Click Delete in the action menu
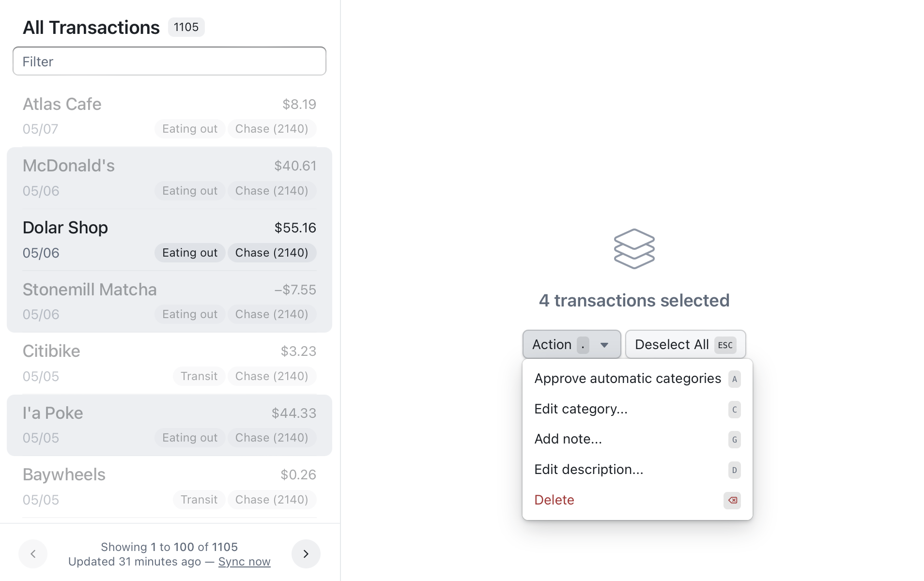 tap(554, 500)
